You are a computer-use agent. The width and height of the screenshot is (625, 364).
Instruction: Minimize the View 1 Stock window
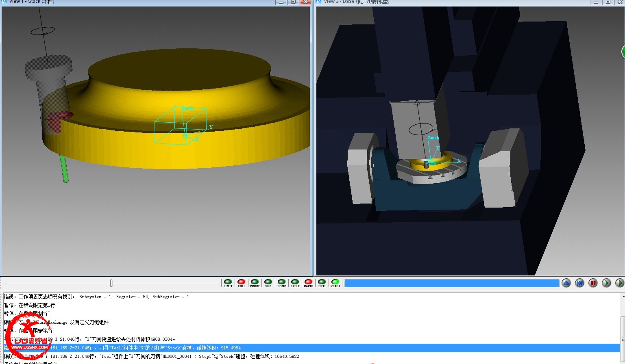coord(281,2)
